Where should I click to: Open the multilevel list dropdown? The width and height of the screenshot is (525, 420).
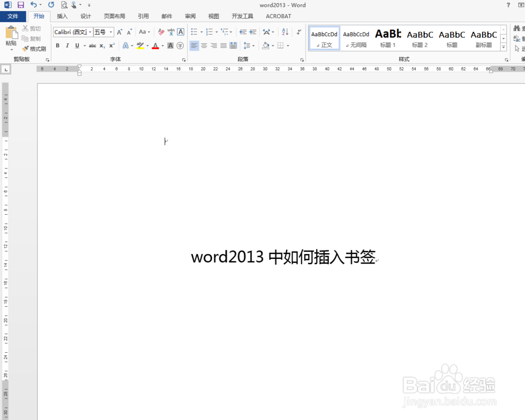pos(231,32)
